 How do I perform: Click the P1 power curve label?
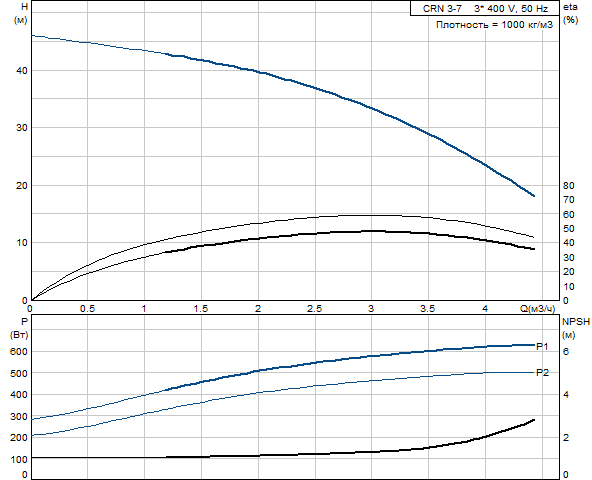click(x=543, y=346)
